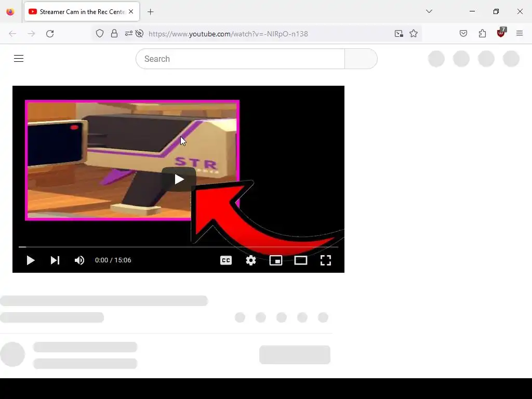Viewport: 532px width, 399px height.
Task: Open picture-in-picture from address bar
Action: pyautogui.click(x=399, y=34)
